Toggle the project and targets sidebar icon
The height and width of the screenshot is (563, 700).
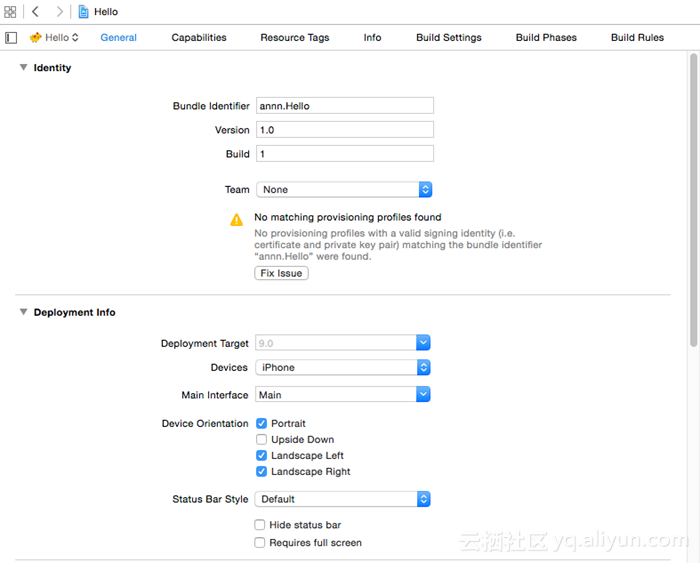click(11, 38)
